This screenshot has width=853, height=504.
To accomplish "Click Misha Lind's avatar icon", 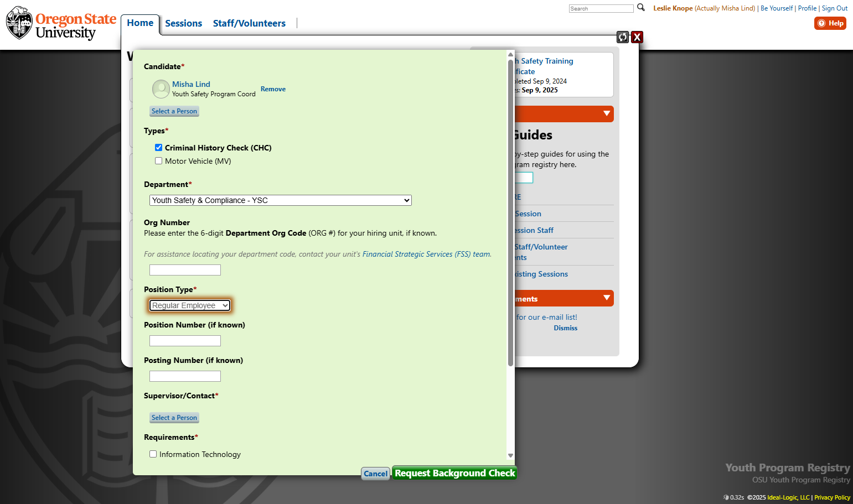I will coord(161,89).
